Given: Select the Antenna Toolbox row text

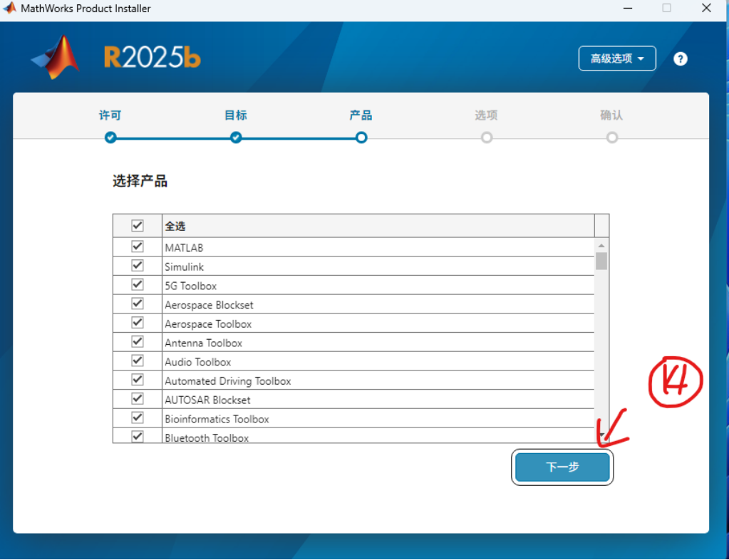Looking at the screenshot, I should tap(203, 343).
